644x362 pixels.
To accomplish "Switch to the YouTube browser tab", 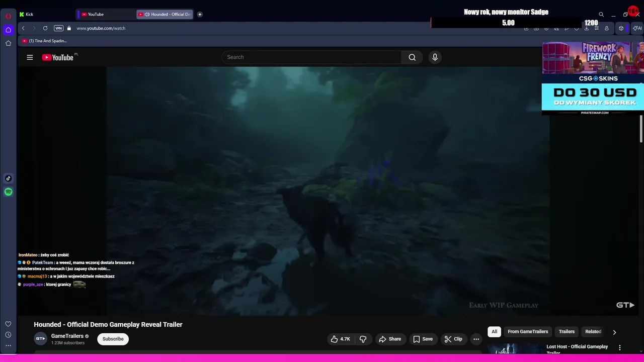I will click(x=106, y=14).
